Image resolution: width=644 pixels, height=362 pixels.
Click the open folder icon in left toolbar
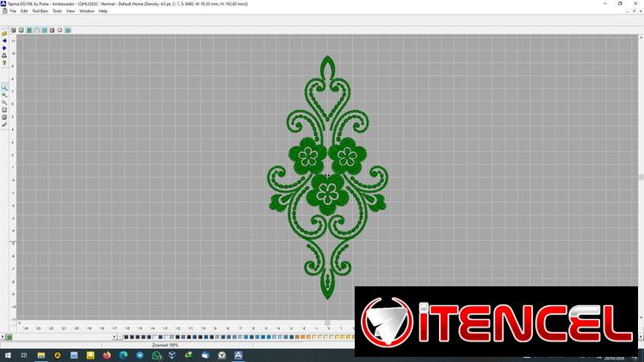click(4, 34)
